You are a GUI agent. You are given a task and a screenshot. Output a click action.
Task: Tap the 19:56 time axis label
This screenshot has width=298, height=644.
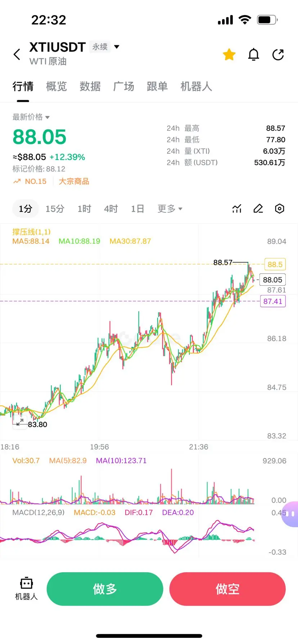(99, 447)
